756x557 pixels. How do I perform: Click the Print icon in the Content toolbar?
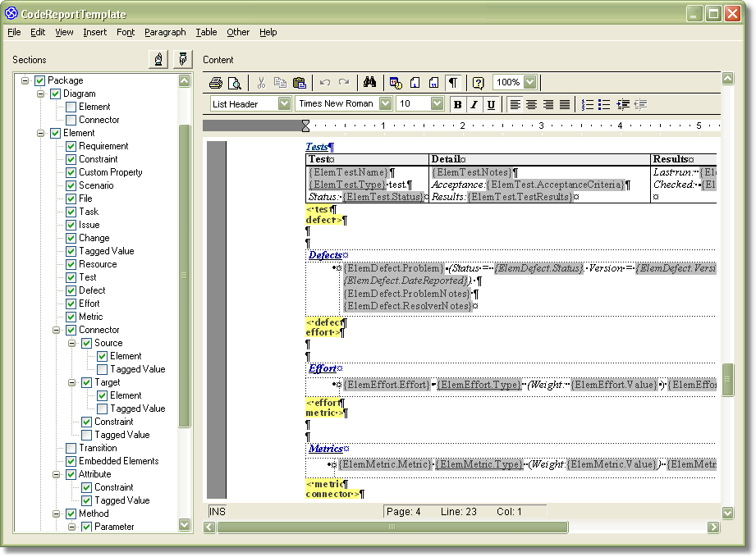coord(217,82)
